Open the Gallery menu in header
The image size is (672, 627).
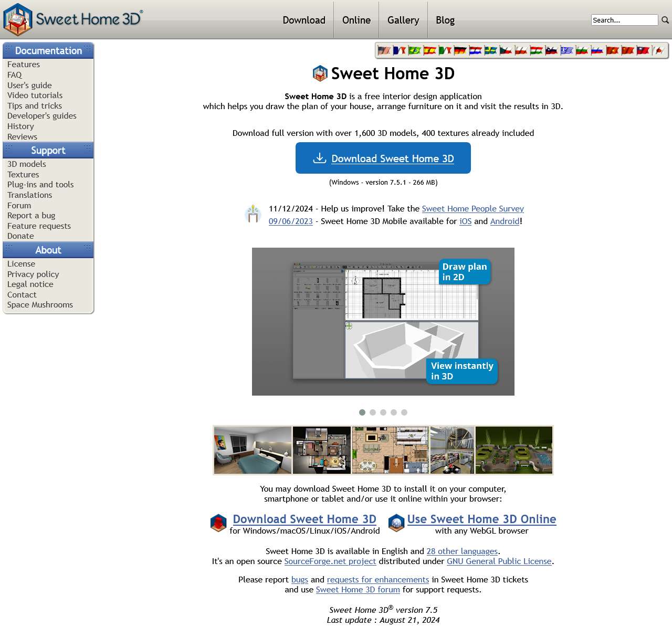tap(403, 20)
